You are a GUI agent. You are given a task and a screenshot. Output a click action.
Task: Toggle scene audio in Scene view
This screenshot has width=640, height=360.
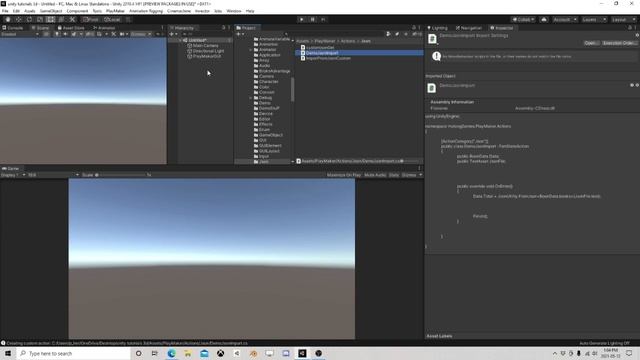pos(65,34)
